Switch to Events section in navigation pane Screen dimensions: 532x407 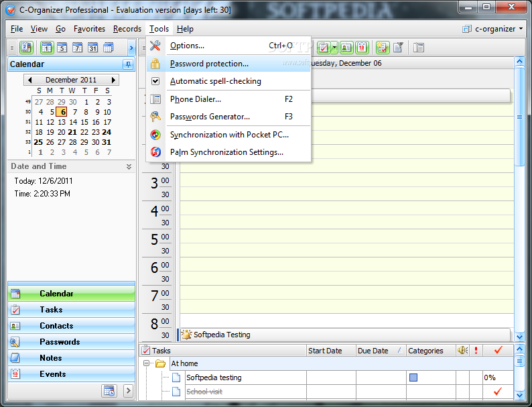coord(71,374)
